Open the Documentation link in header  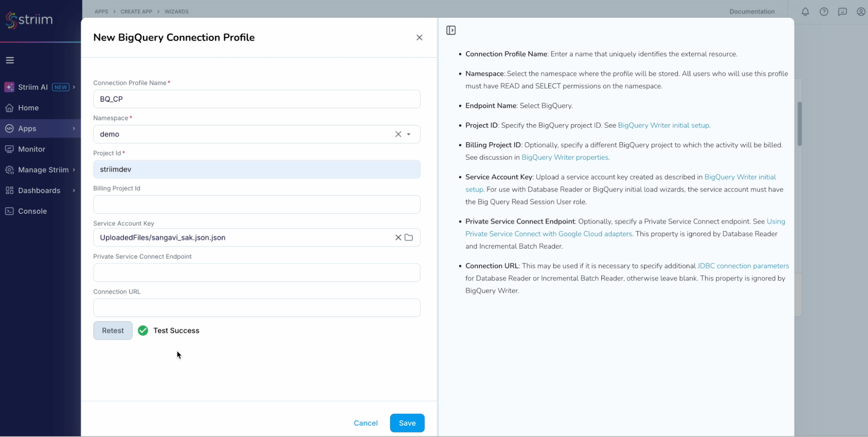click(x=752, y=12)
